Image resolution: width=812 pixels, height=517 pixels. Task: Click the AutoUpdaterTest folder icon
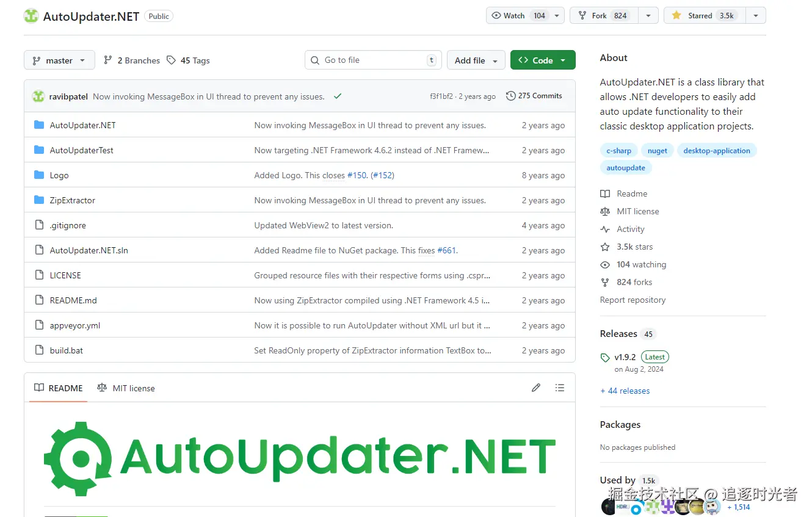pyautogui.click(x=39, y=150)
